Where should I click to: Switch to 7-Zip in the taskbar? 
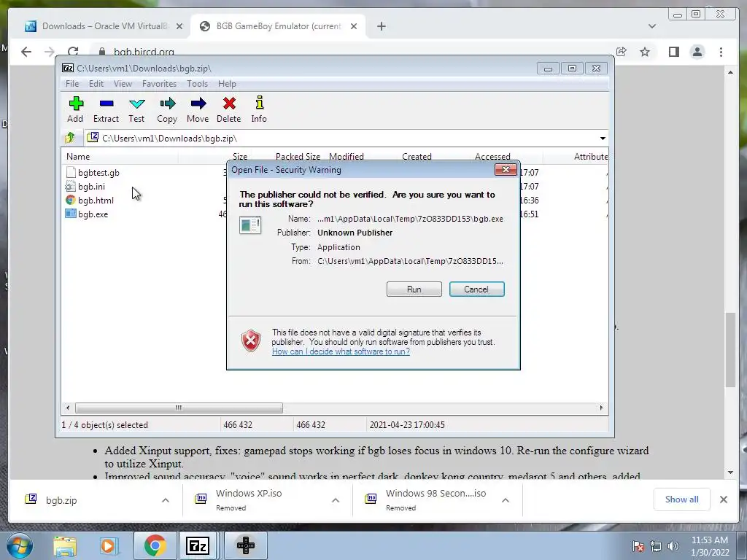click(x=198, y=545)
